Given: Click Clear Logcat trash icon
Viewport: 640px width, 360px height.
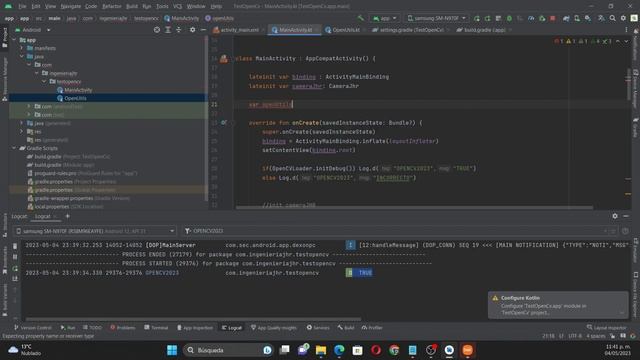Looking at the screenshot, I should 15,246.
